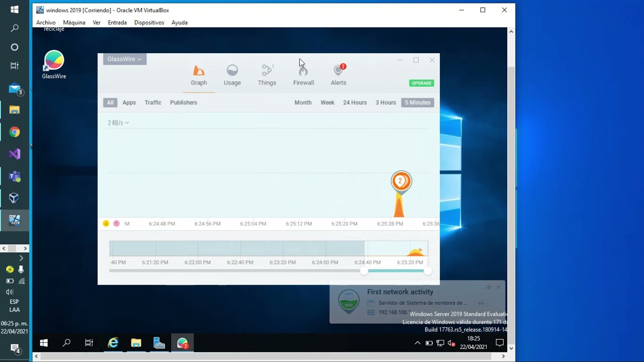Open VirtualBox Entrada menu
The width and height of the screenshot is (644, 362).
(x=117, y=23)
